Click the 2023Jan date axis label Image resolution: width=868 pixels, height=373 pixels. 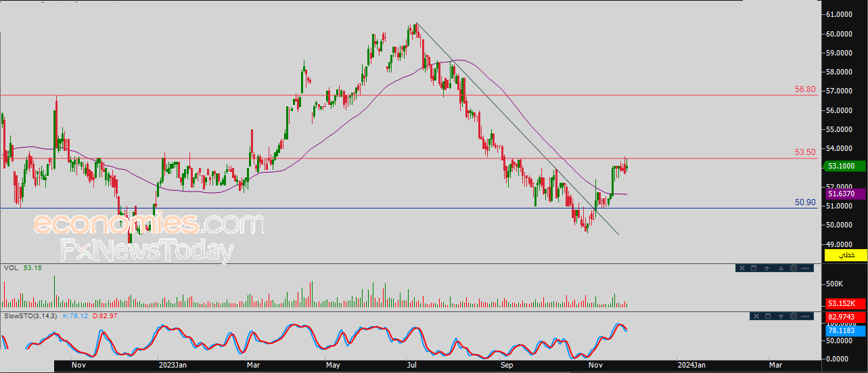pos(173,365)
